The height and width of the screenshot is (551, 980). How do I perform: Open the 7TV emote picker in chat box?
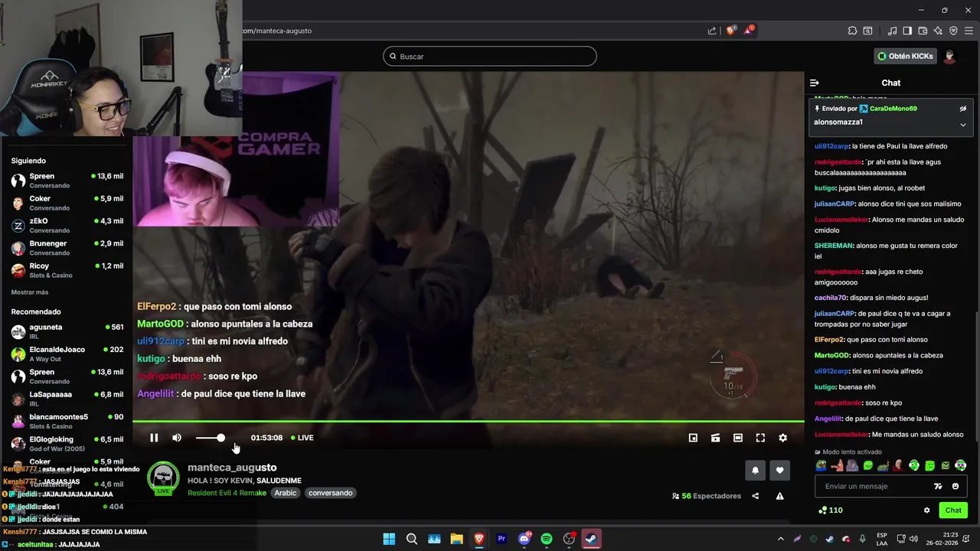(x=938, y=486)
